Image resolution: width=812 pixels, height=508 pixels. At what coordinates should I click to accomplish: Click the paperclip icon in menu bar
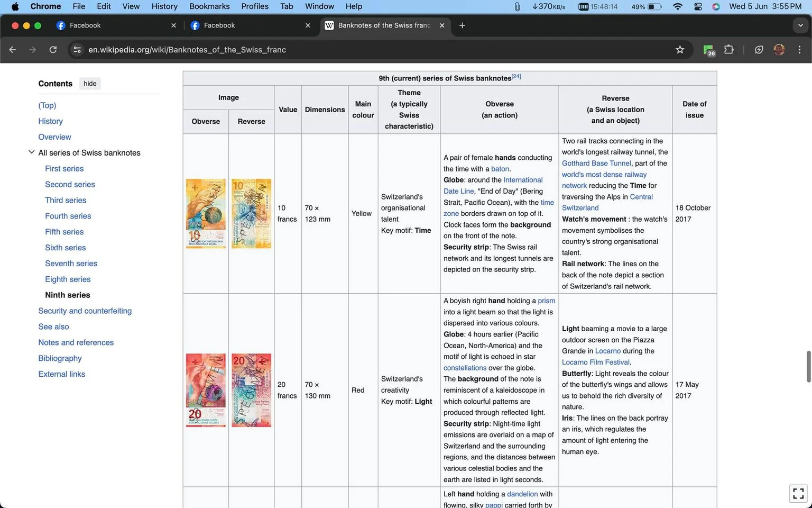pyautogui.click(x=517, y=6)
